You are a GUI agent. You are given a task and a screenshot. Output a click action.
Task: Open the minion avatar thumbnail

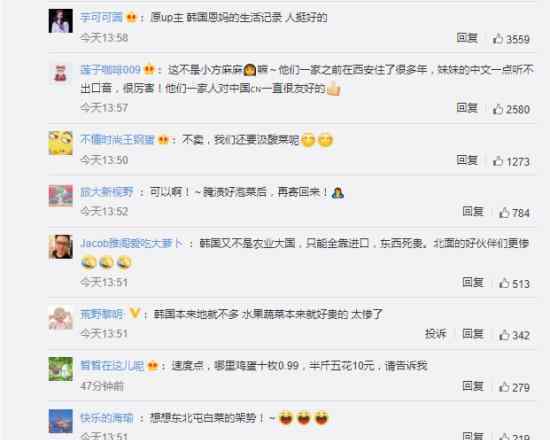[61, 143]
